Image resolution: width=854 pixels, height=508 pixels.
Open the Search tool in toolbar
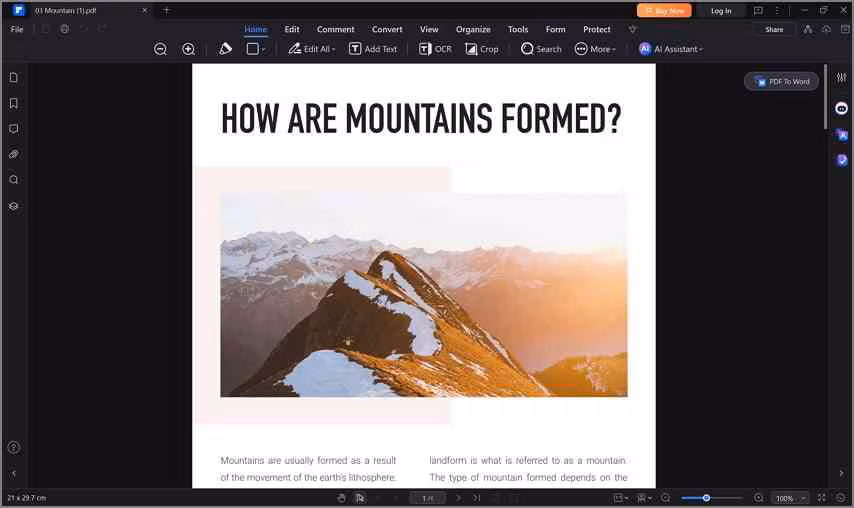tap(541, 49)
